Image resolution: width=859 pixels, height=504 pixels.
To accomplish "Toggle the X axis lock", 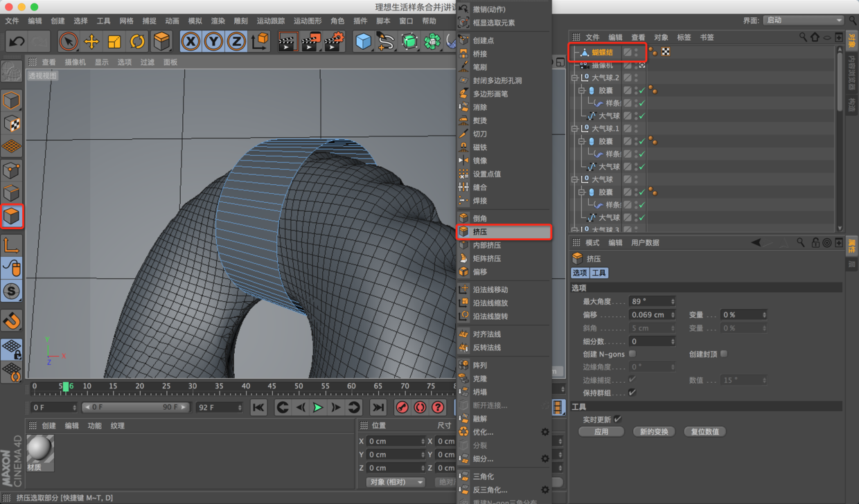I will click(x=191, y=42).
